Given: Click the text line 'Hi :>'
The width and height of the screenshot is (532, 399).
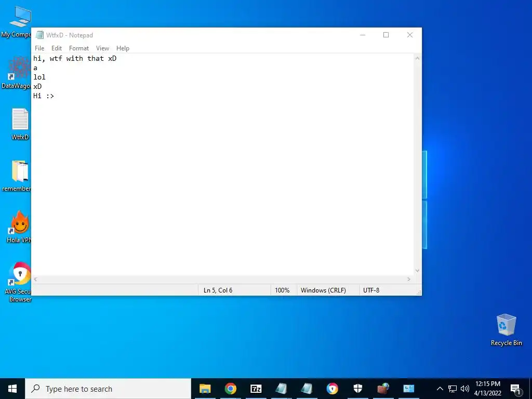Looking at the screenshot, I should 44,96.
